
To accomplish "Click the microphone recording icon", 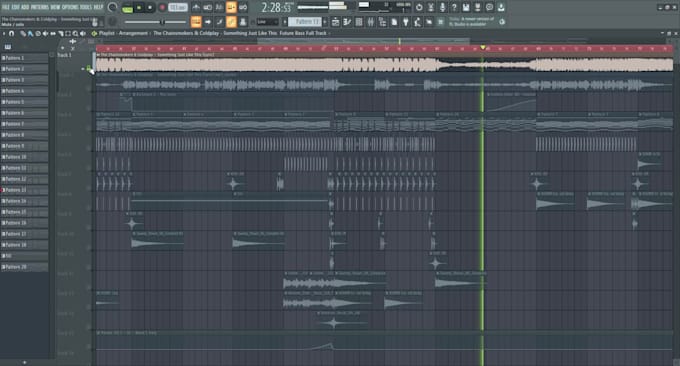I will click(442, 7).
